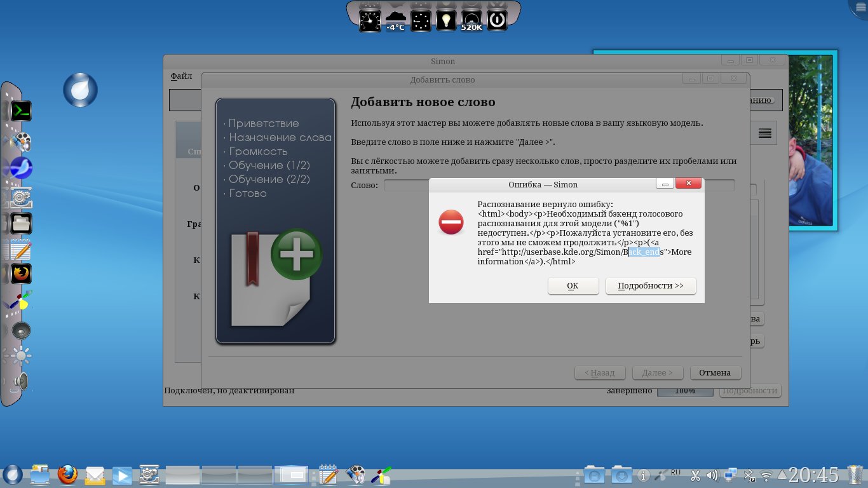
Task: Open the mail envelope in bottom panel
Action: pos(95,475)
